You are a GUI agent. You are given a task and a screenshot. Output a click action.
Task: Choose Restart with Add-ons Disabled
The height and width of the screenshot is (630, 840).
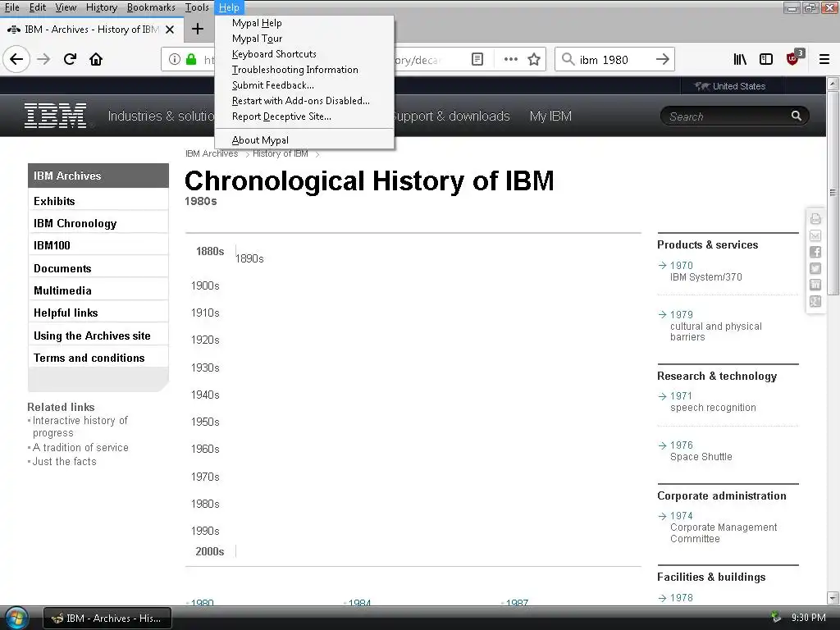[304, 101]
